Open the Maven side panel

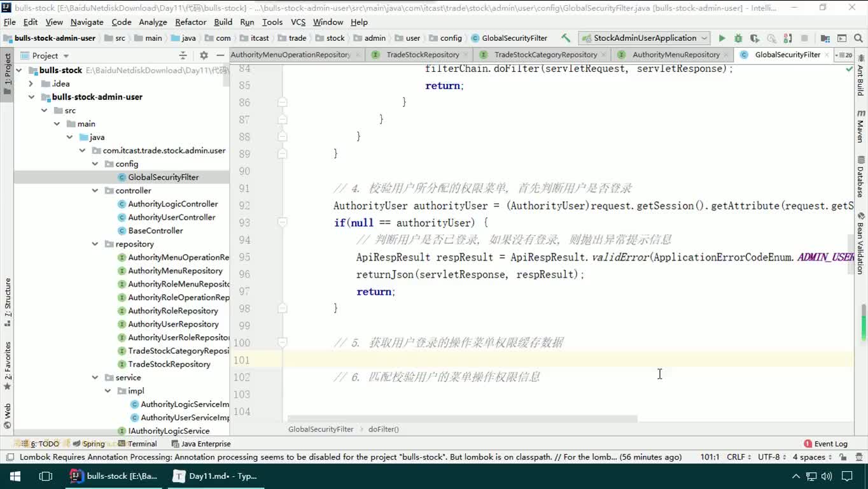click(860, 126)
